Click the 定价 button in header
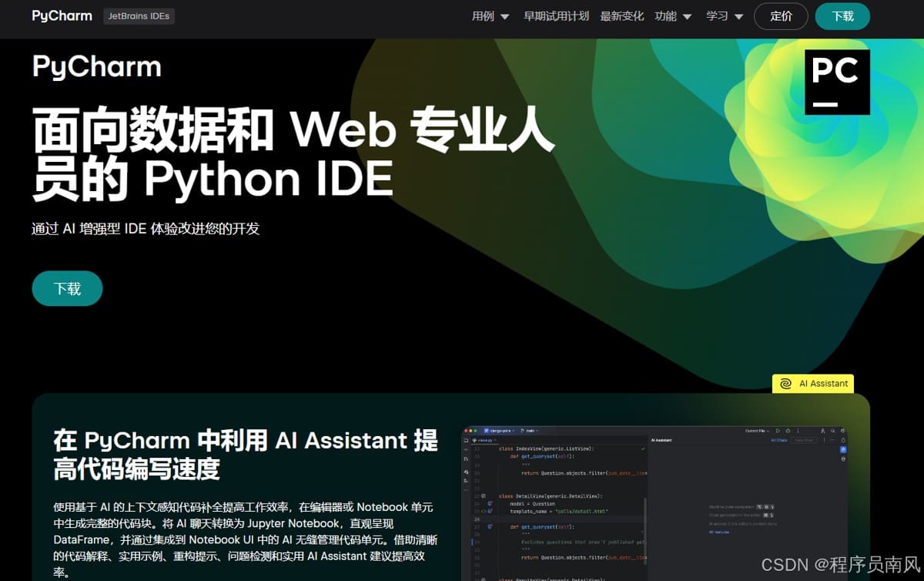The image size is (924, 581). pyautogui.click(x=781, y=16)
